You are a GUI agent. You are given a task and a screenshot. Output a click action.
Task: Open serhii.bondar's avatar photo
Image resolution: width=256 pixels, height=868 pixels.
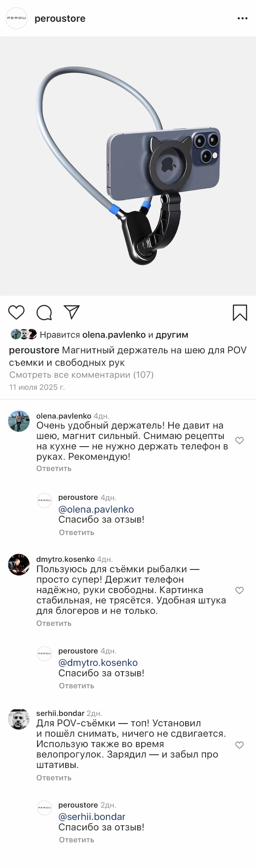[x=19, y=719]
